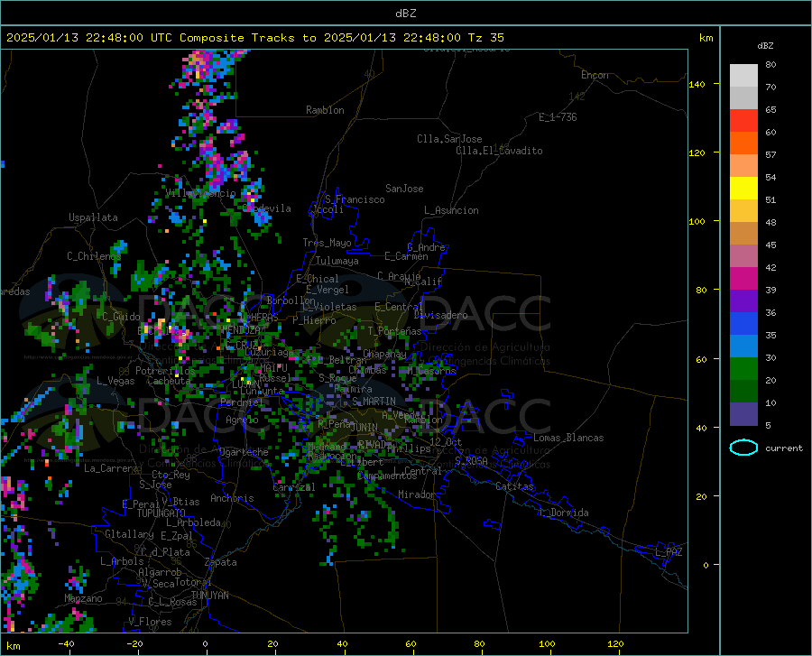The width and height of the screenshot is (812, 656).
Task: Click the 12_Oct label
Action: 446,441
